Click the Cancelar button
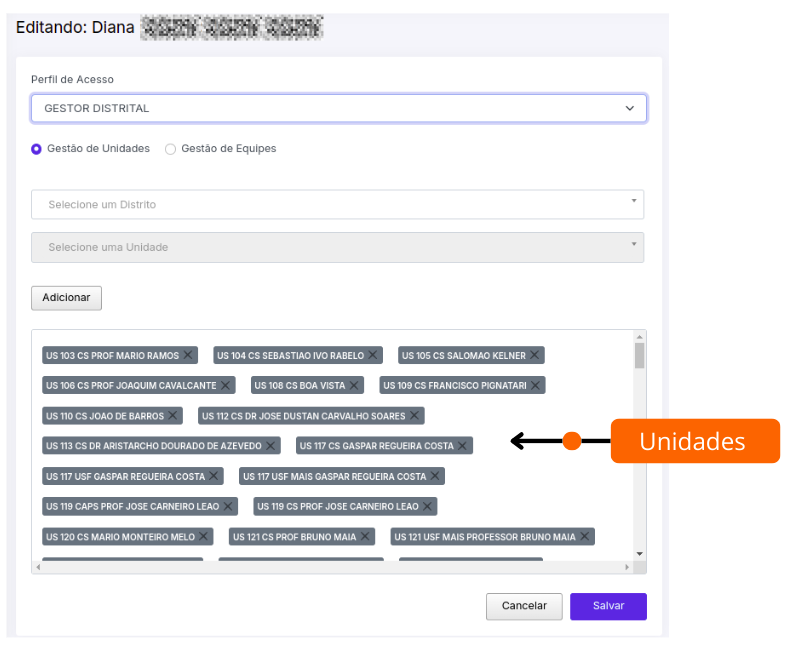 pyautogui.click(x=524, y=606)
